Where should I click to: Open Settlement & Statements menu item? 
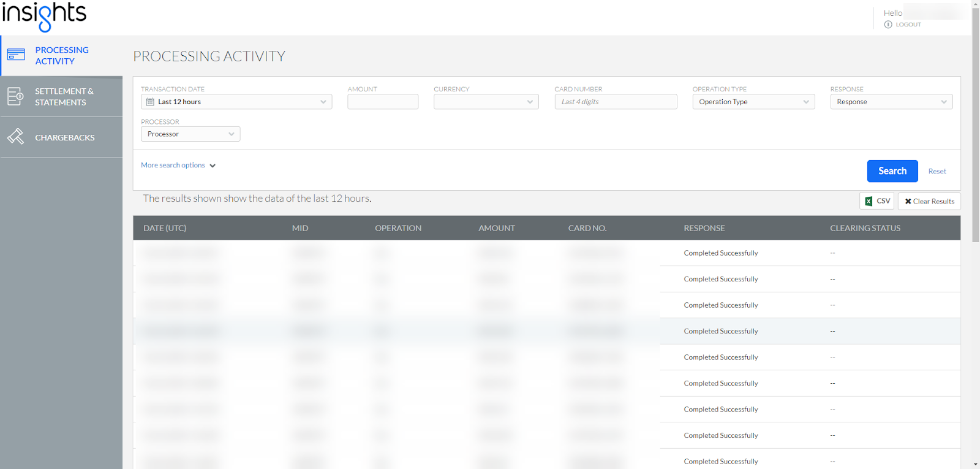64,97
